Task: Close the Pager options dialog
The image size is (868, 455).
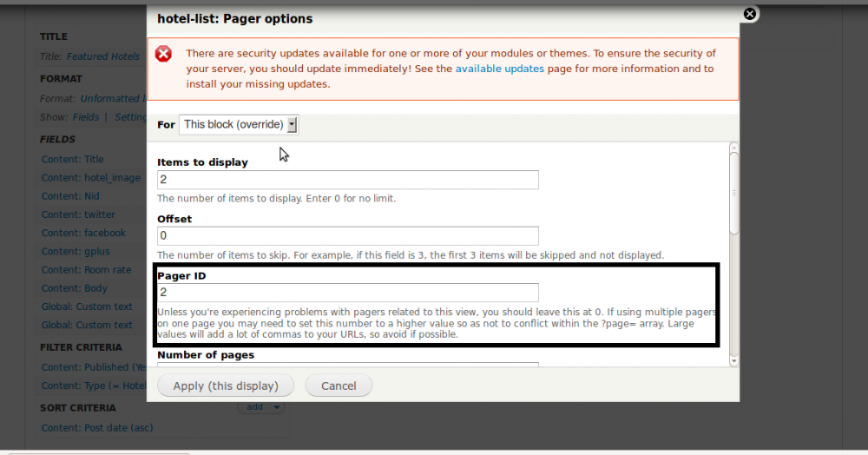Action: point(750,14)
